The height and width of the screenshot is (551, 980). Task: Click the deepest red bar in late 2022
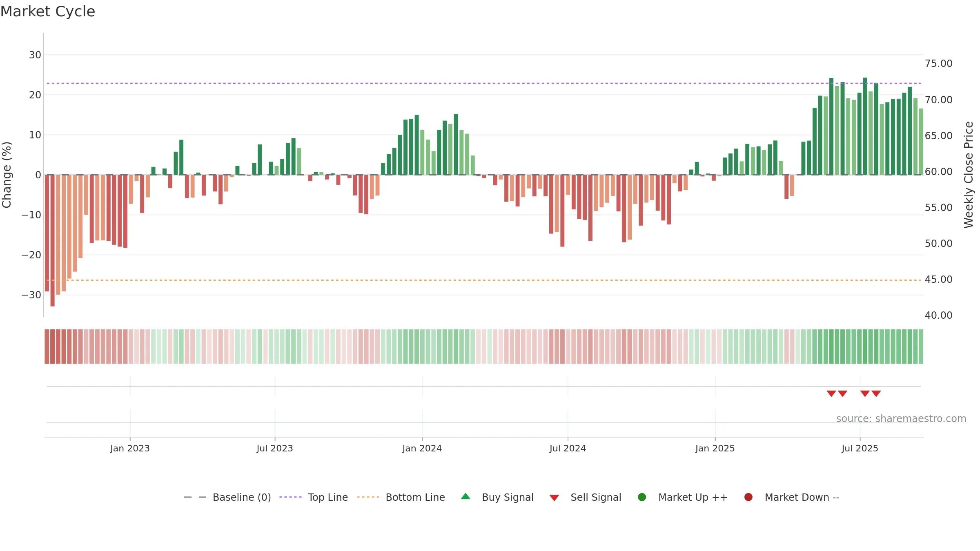(52, 240)
